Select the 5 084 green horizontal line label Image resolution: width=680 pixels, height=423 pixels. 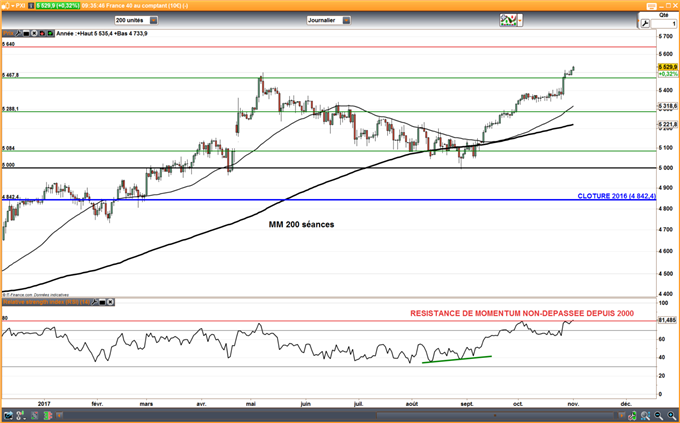point(8,148)
